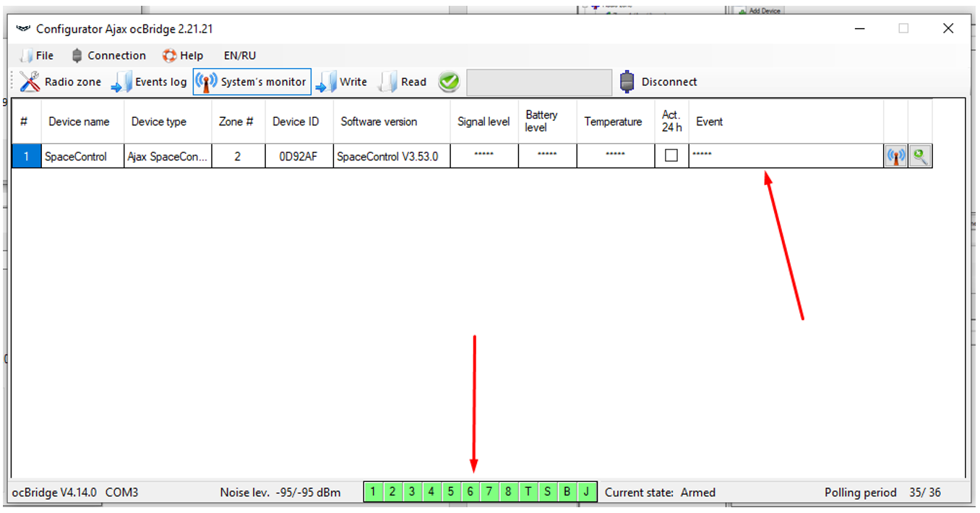Click the Current state: Armed text
This screenshot has height=513, width=980.
pyautogui.click(x=660, y=492)
